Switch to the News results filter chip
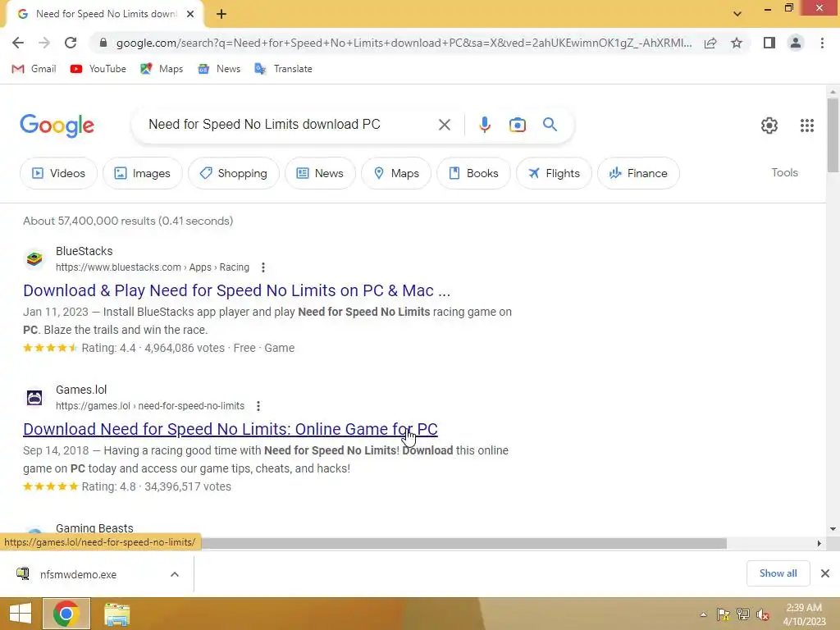The height and width of the screenshot is (630, 840). (320, 173)
